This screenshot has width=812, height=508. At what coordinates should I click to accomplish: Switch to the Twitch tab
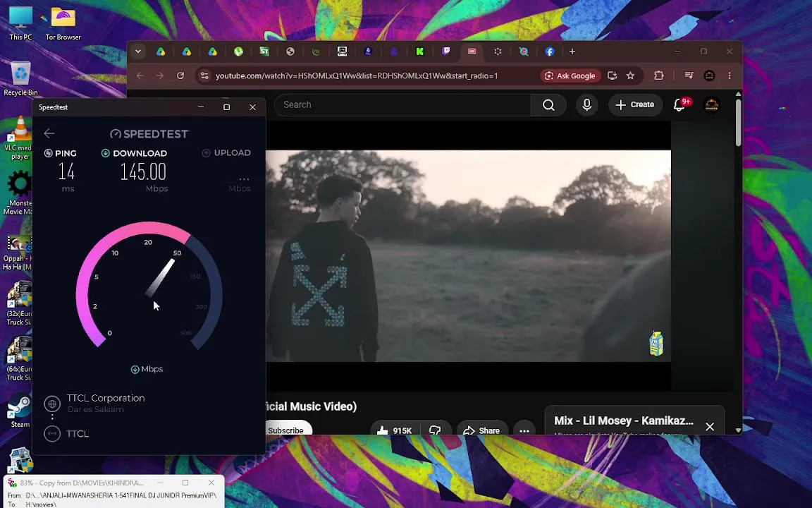pyautogui.click(x=446, y=52)
